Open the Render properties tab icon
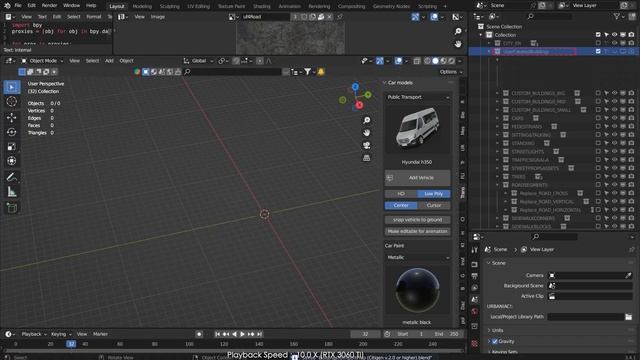This screenshot has width=640, height=360. coord(474,264)
